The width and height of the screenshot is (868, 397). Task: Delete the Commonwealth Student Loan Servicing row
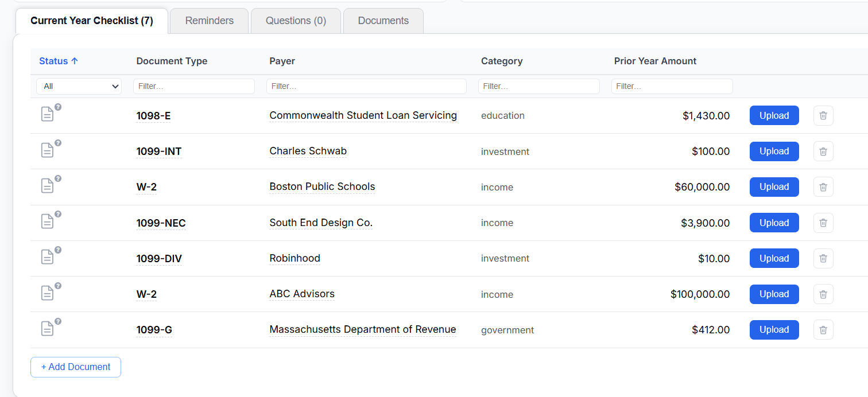click(x=823, y=115)
